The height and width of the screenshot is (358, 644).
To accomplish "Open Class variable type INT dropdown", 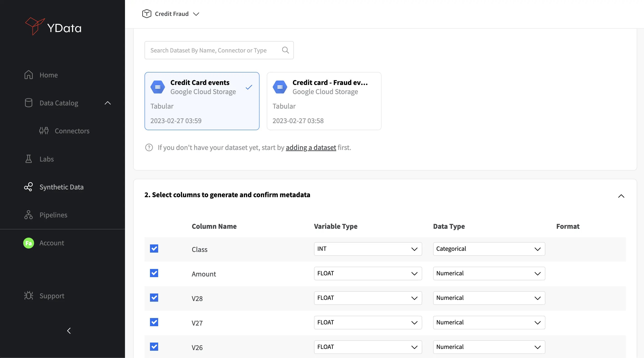I will 368,249.
